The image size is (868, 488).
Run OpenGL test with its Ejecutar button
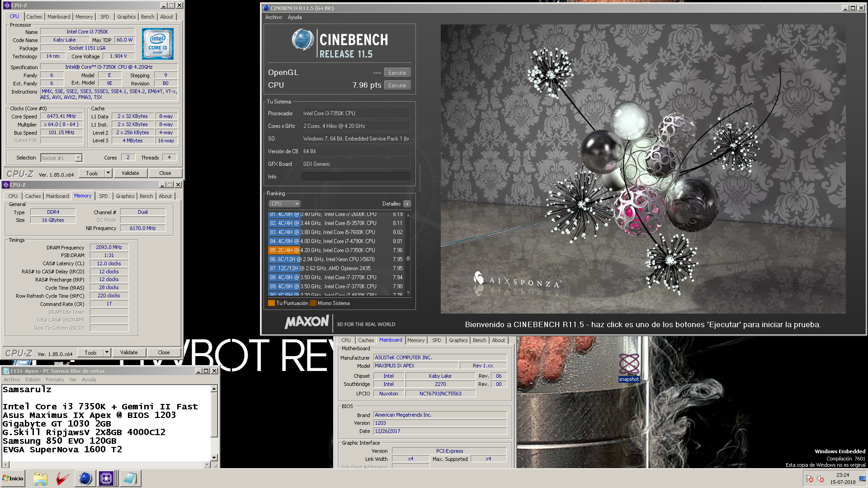tap(397, 73)
